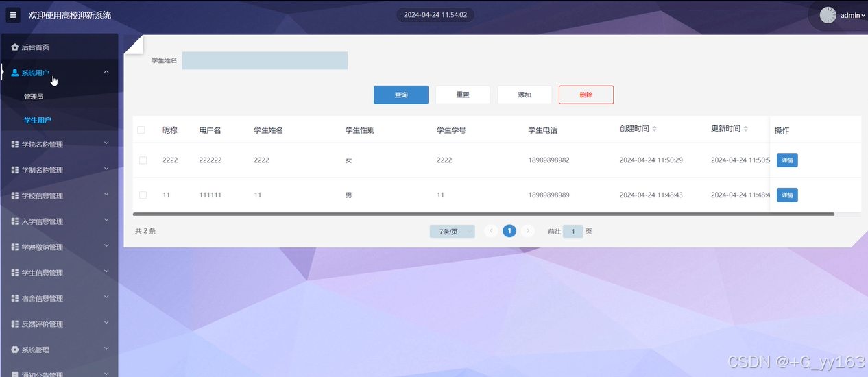
Task: Click the 更新时间 column sort arrows
Action: tap(745, 129)
